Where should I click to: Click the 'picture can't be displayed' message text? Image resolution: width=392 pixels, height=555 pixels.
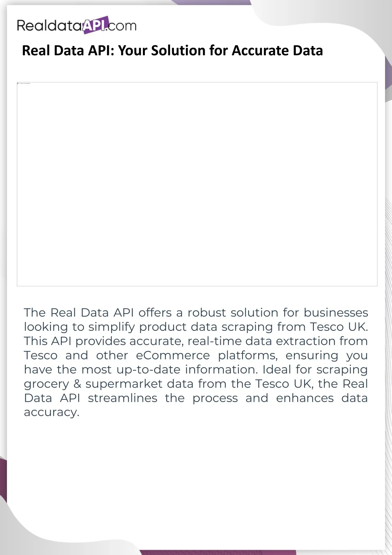point(25,83)
